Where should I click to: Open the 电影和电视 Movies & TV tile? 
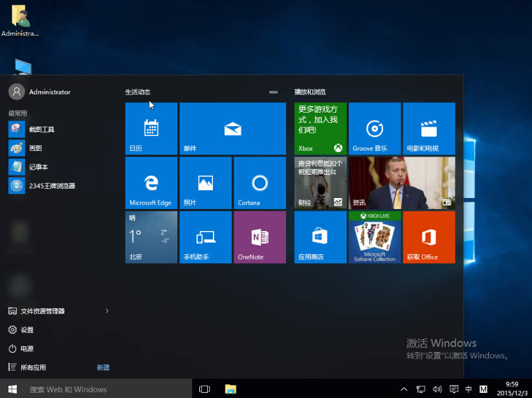428,128
